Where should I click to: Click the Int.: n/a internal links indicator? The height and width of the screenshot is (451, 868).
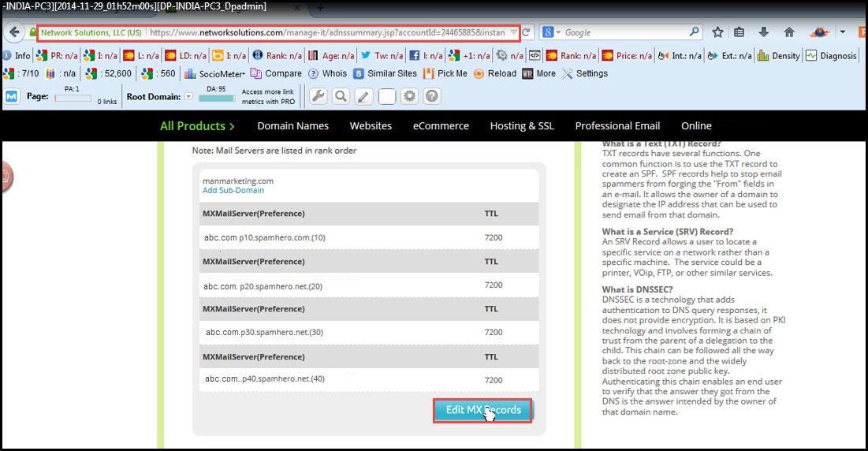pos(680,55)
